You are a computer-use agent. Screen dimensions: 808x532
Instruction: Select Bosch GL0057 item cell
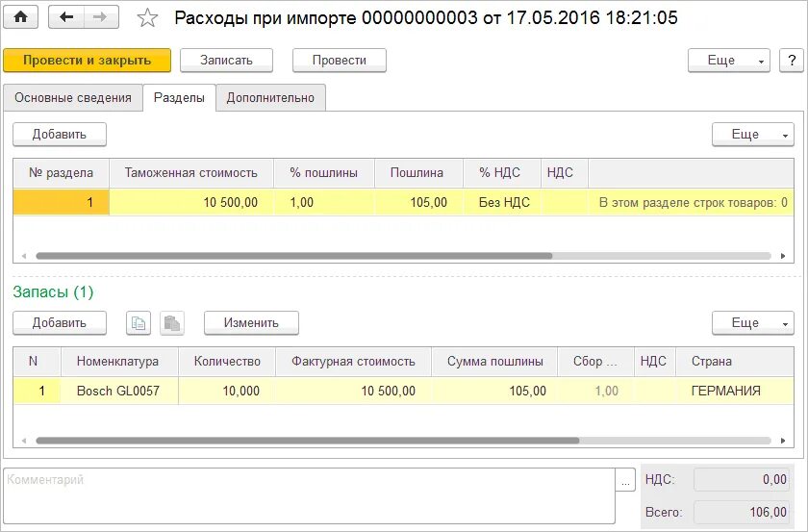coord(119,392)
